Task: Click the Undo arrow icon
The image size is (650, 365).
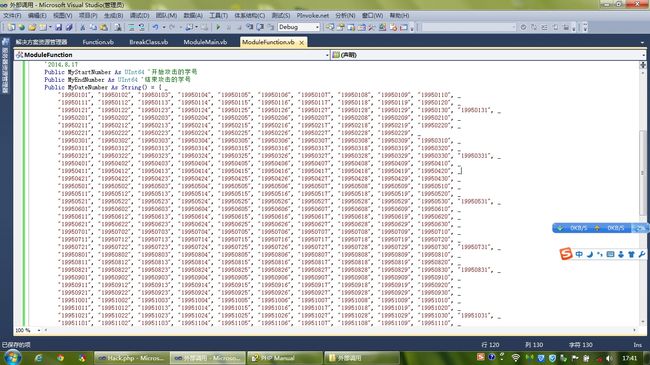Action: point(155,27)
